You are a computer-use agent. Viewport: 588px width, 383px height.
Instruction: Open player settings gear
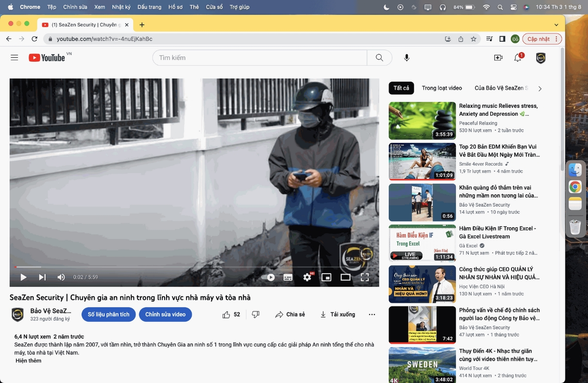(307, 277)
